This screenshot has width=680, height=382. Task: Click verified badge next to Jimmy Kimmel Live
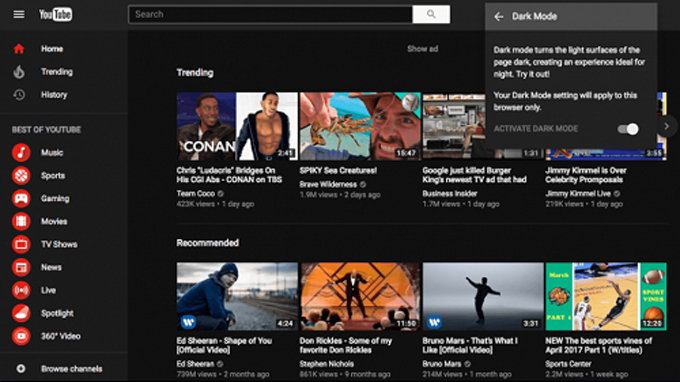pos(617,194)
